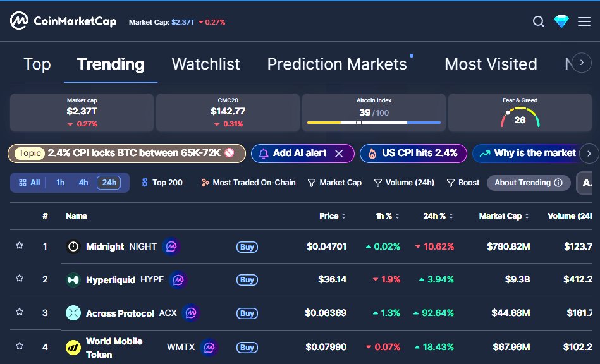Click the flame icon on US CPI chip
Viewport: 600px width, 364px height.
pyautogui.click(x=372, y=154)
